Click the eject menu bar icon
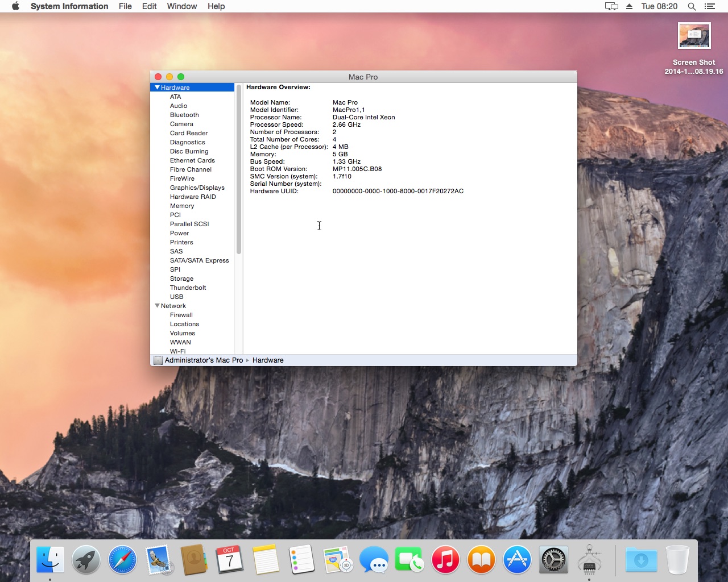The height and width of the screenshot is (582, 728). point(629,6)
